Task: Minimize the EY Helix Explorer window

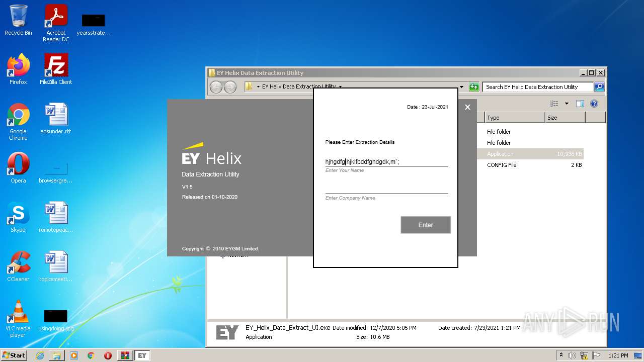Action: (583, 73)
